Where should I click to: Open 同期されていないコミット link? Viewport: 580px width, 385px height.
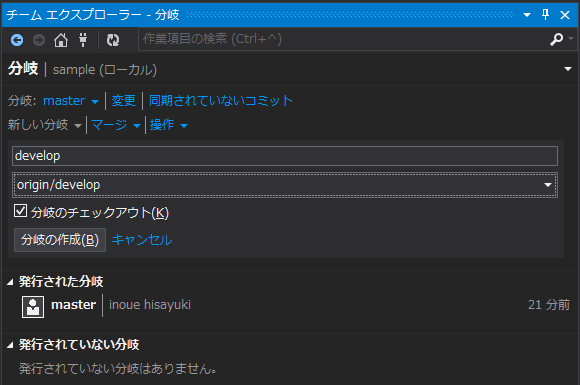[x=221, y=101]
